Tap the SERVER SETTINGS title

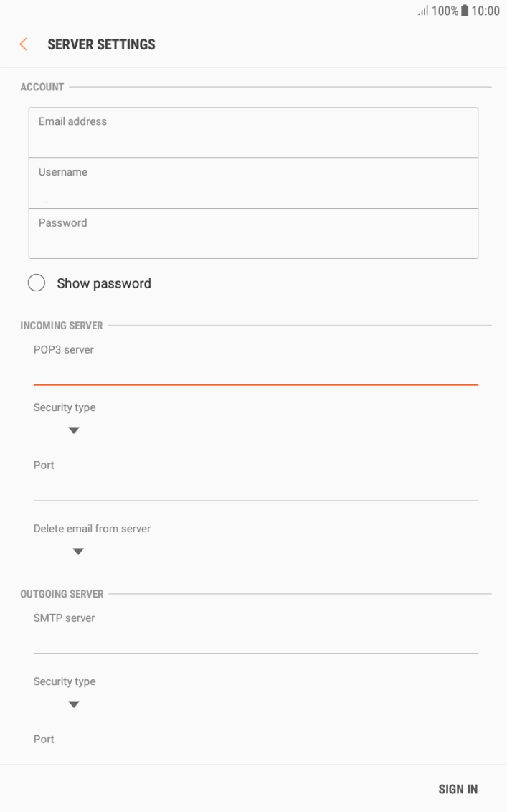[101, 44]
